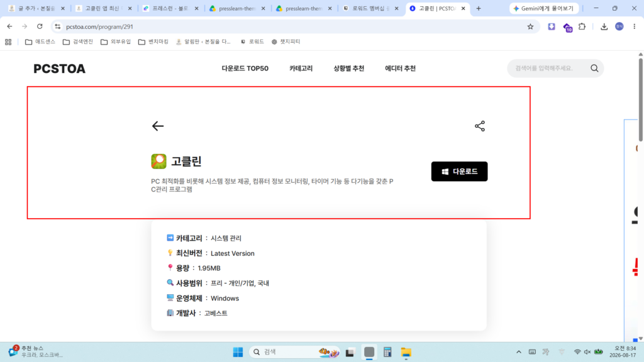
Task: Click the Wi-Fi network tray icon
Action: point(577,352)
